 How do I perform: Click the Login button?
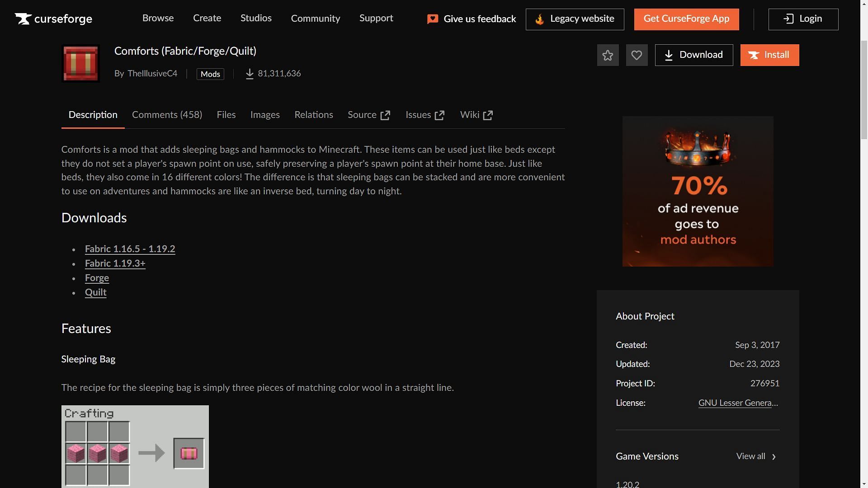[x=803, y=19]
